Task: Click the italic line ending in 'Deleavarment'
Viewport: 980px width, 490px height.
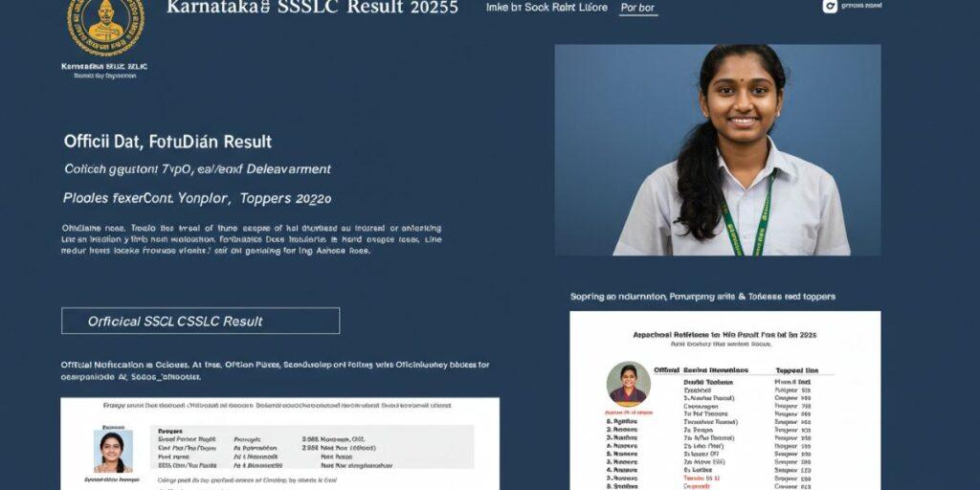Action: coord(197,168)
